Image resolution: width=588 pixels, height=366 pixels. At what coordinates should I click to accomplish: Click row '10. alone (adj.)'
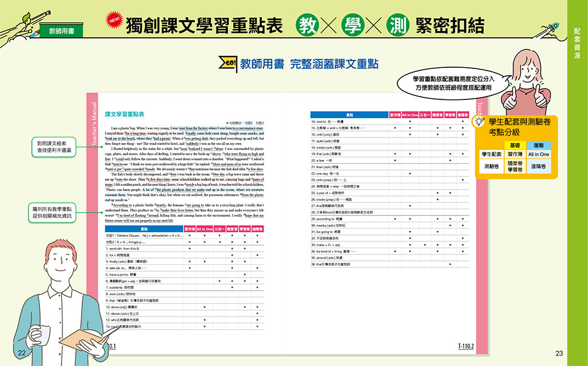[184, 307]
